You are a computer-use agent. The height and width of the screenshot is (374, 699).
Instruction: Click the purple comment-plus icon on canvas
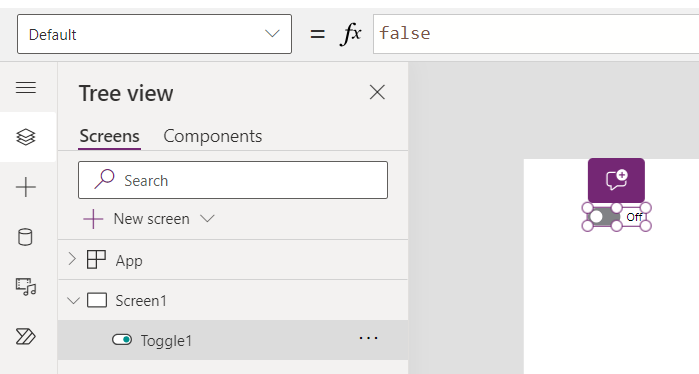coord(616,181)
